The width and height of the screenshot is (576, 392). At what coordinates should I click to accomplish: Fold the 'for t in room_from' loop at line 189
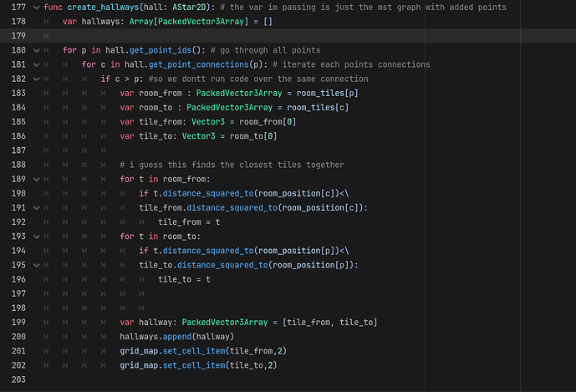pos(37,180)
